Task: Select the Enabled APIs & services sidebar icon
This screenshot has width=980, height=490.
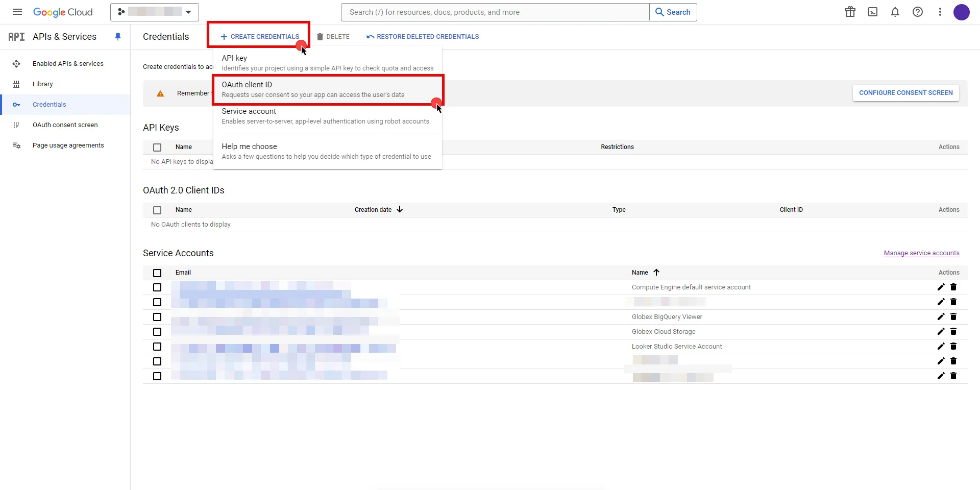Action: (x=16, y=63)
